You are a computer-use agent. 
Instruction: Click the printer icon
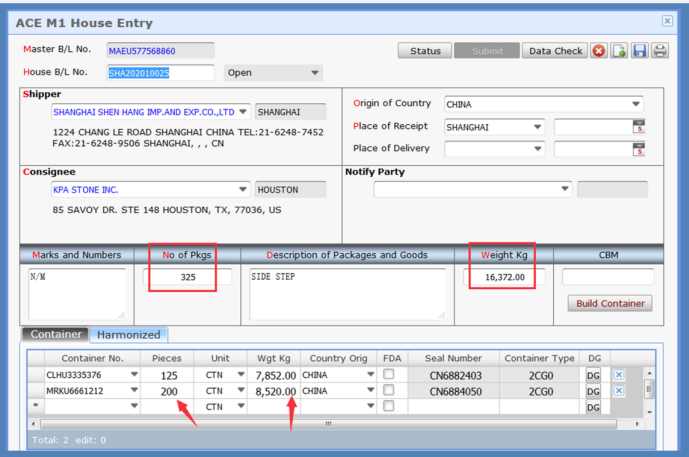click(x=660, y=51)
